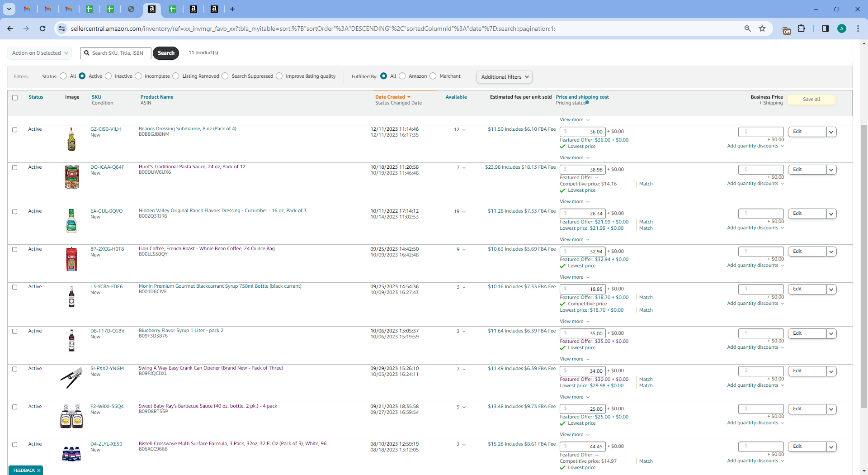Select the Improve listing quality filter
This screenshot has width=868, height=475.
279,76
